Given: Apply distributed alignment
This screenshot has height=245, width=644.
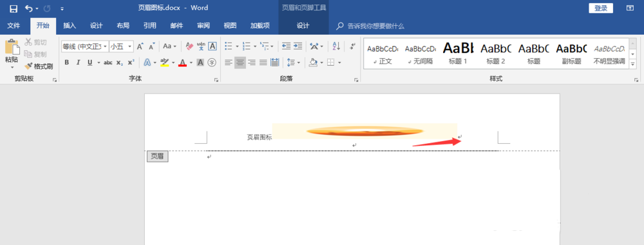Looking at the screenshot, I should pyautogui.click(x=275, y=63).
